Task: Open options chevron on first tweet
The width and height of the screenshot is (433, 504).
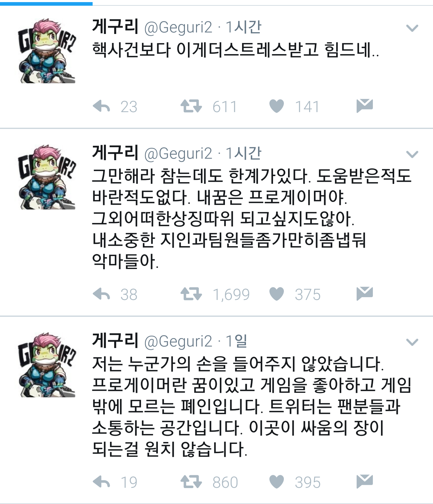Action: coord(412,28)
